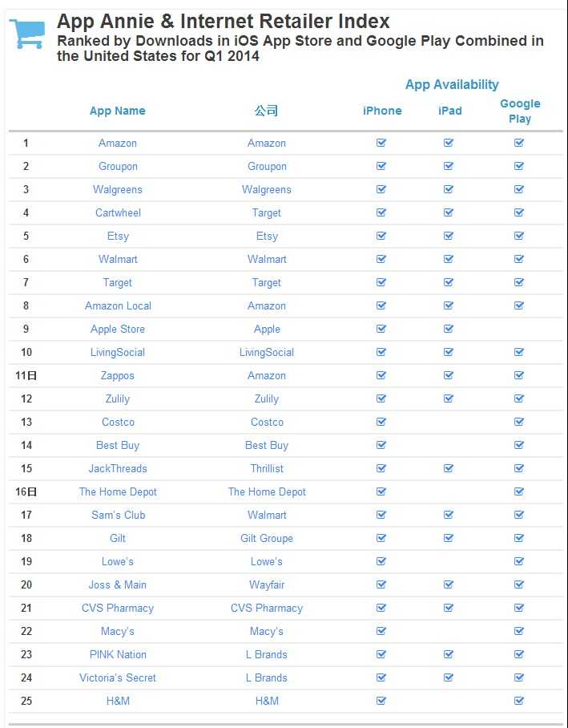Click Walmart's iPhone checkmark icon

coord(381,259)
